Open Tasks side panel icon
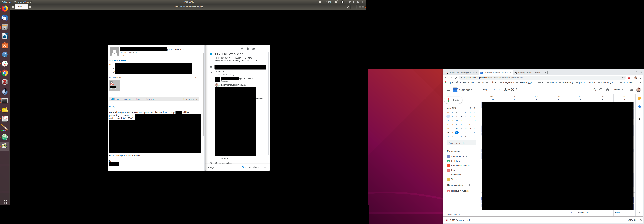The image size is (644, 224). 639,107
